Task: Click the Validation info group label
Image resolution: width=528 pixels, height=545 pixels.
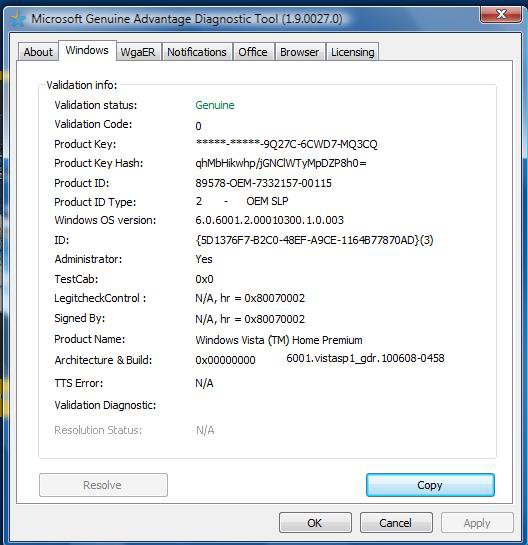Action: (x=82, y=85)
